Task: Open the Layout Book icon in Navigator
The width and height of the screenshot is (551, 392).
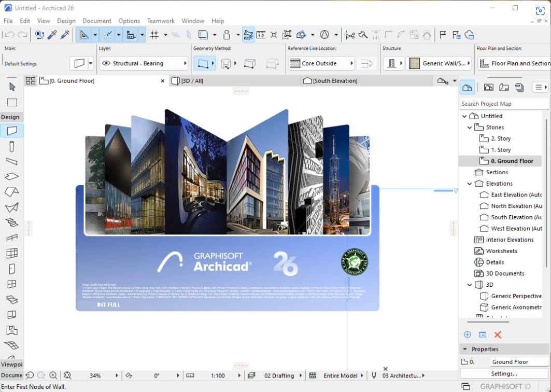Action: [504, 88]
